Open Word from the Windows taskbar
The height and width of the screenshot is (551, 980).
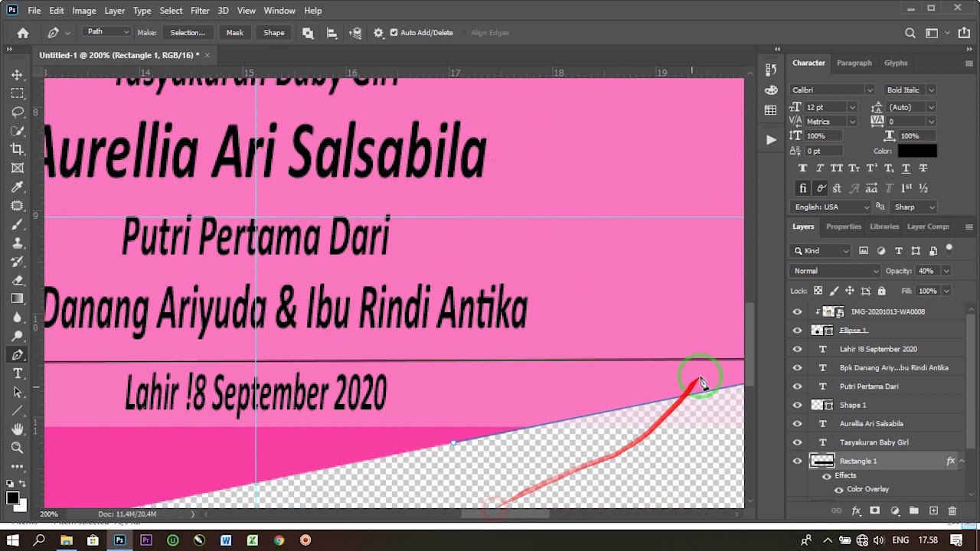(x=226, y=540)
